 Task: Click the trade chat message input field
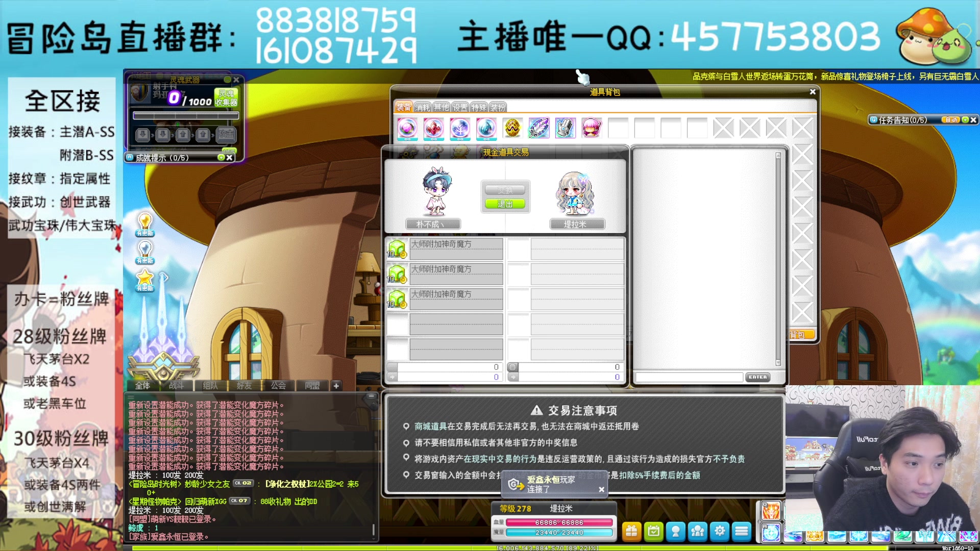pyautogui.click(x=689, y=377)
